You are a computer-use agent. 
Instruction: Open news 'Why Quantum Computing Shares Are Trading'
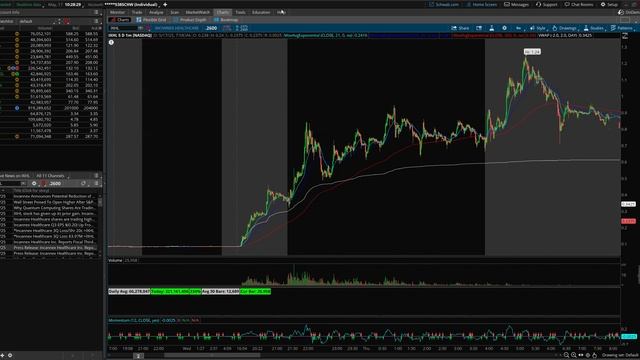click(54, 208)
